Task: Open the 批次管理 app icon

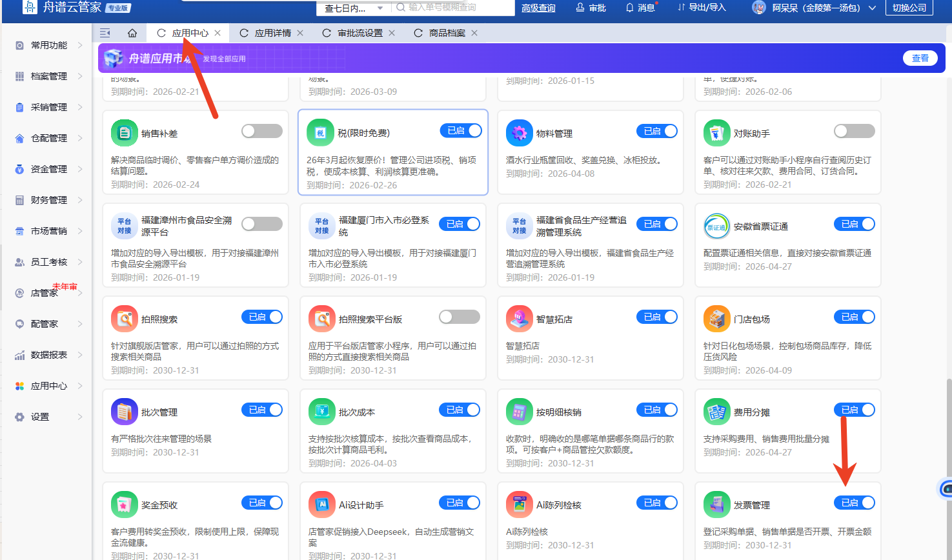Action: pyautogui.click(x=125, y=412)
